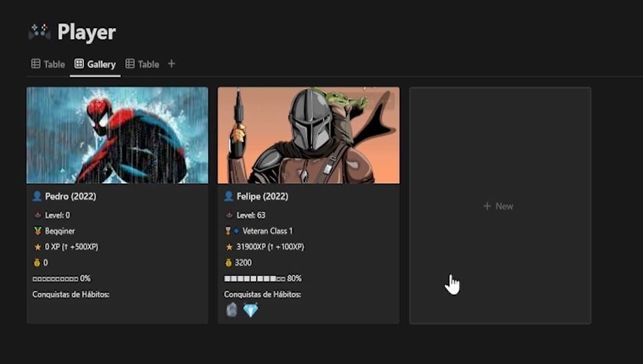
Task: Click the diamond gem achievement icon
Action: pyautogui.click(x=251, y=310)
